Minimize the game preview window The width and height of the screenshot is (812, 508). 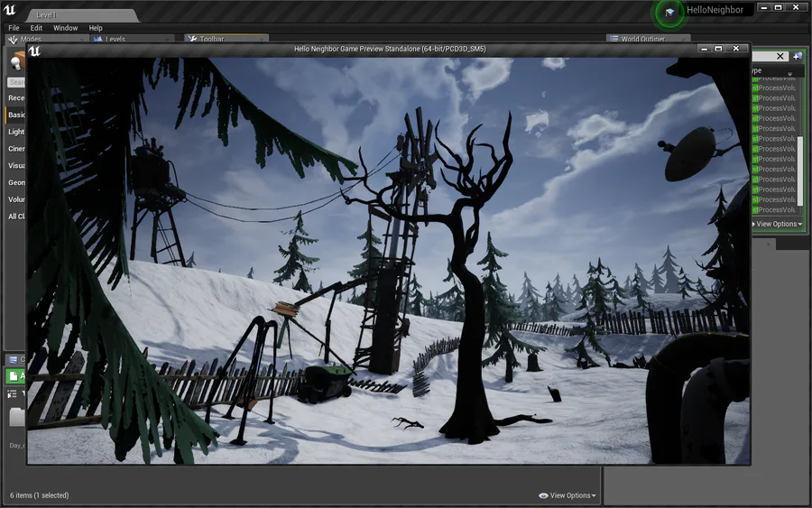[703, 49]
